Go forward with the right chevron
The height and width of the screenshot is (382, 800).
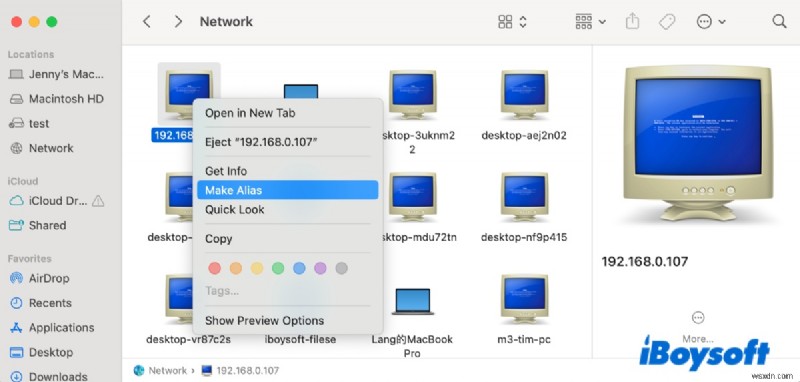[178, 21]
